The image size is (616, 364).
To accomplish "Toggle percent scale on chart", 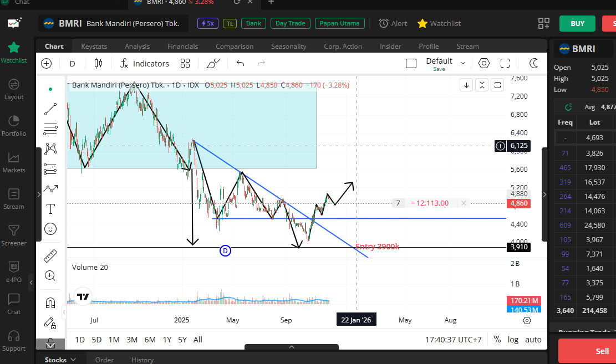I will 497,339.
